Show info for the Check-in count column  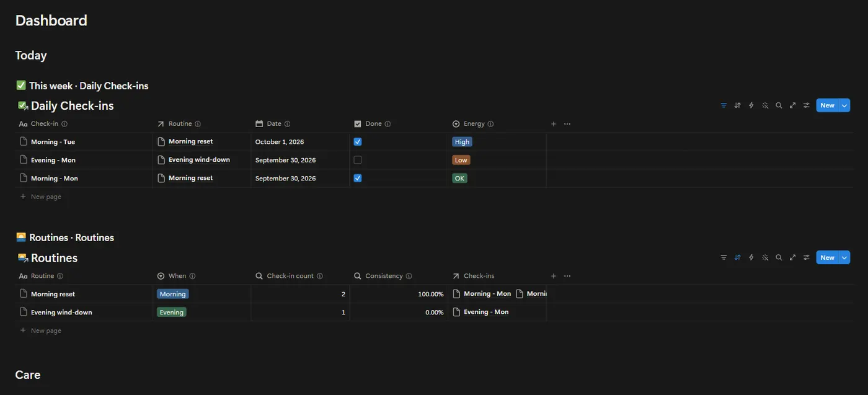tap(320, 276)
